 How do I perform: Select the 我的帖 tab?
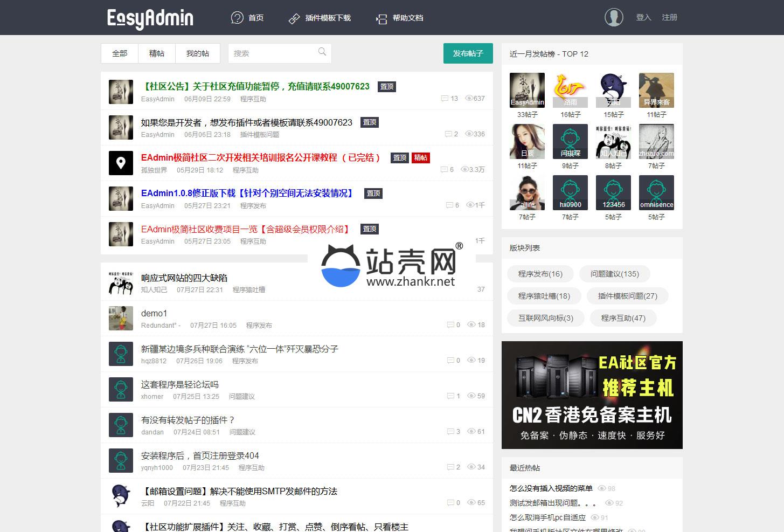tap(198, 53)
